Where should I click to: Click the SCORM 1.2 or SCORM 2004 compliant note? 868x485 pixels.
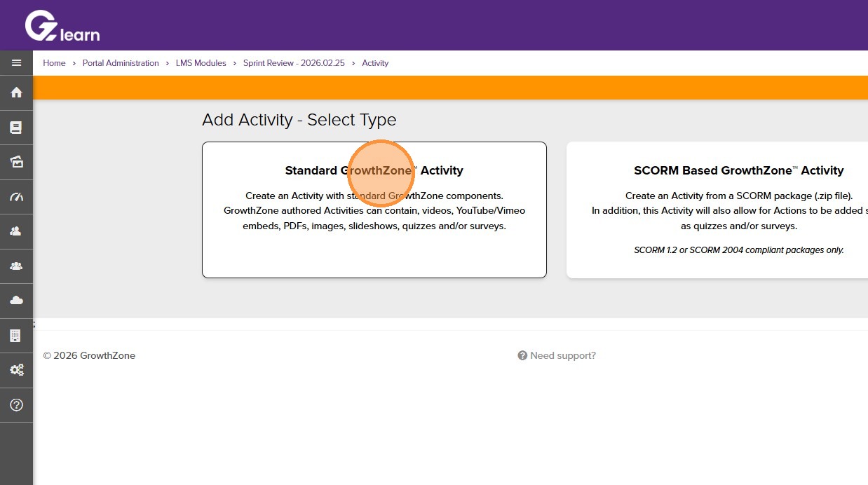[739, 250]
